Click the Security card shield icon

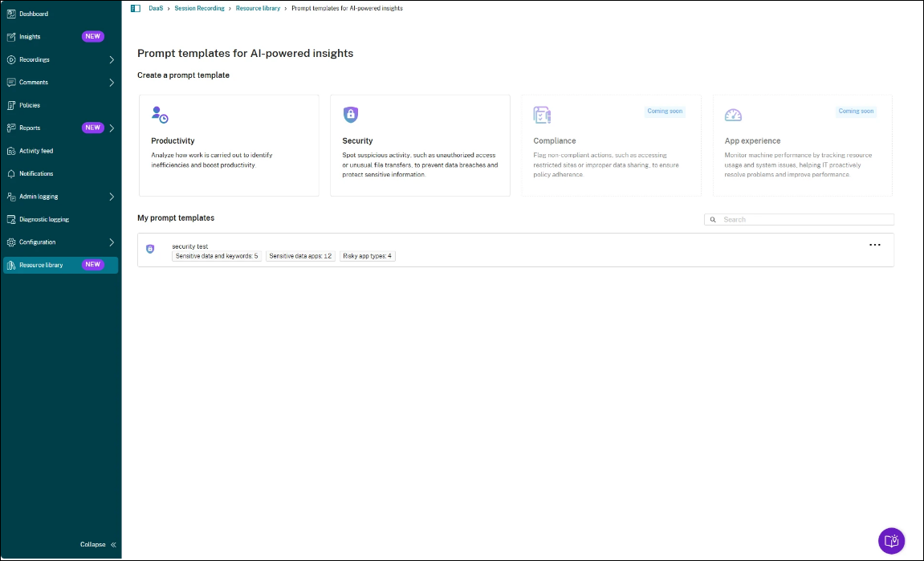[x=351, y=114]
